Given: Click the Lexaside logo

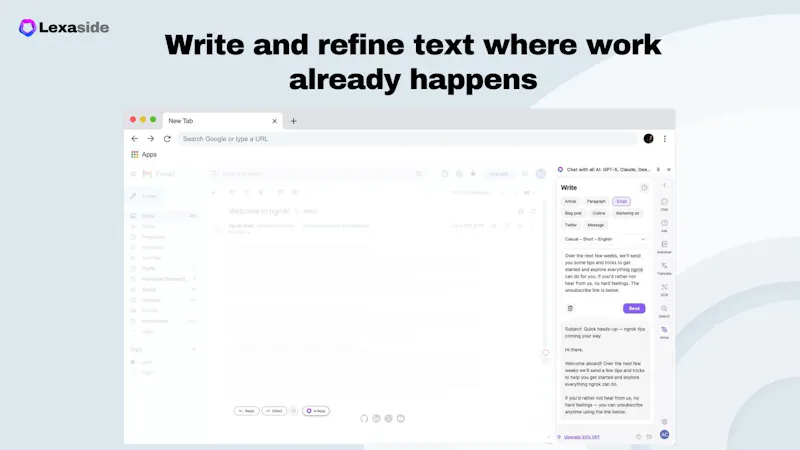Looking at the screenshot, I should tap(64, 28).
